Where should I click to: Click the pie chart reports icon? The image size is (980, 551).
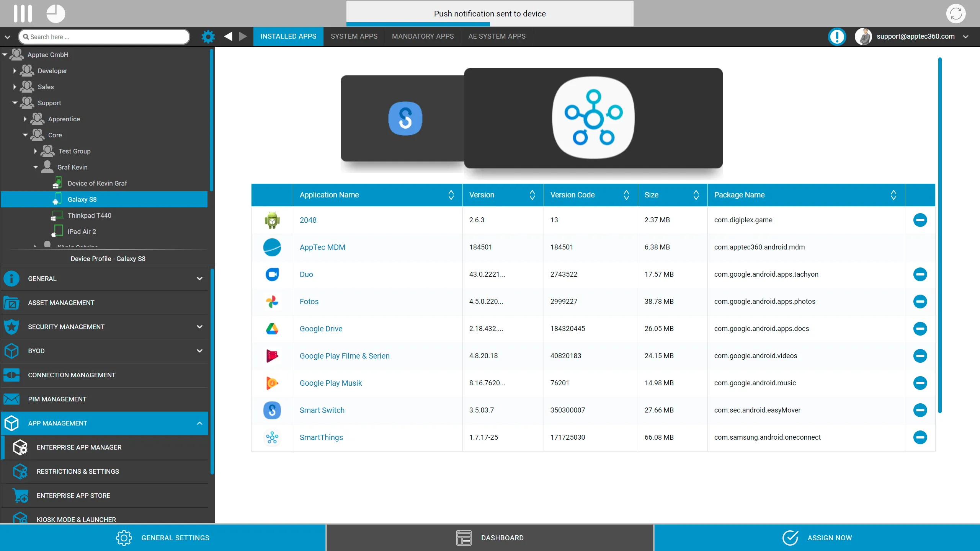click(56, 14)
